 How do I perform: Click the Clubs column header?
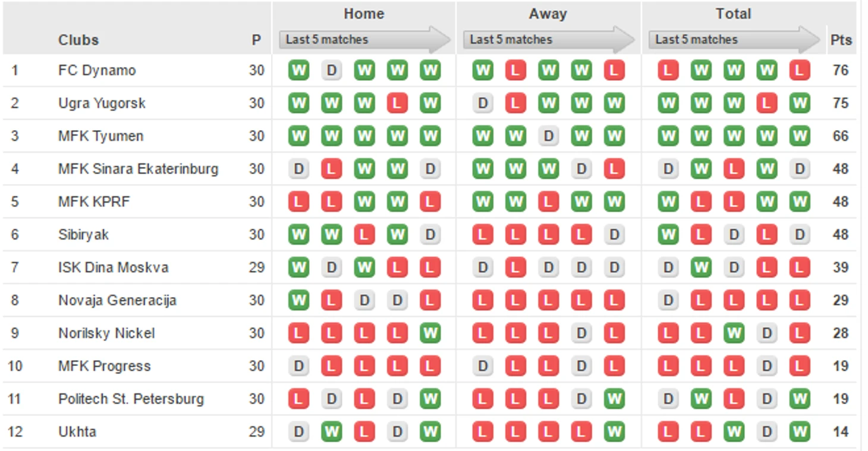[78, 40]
